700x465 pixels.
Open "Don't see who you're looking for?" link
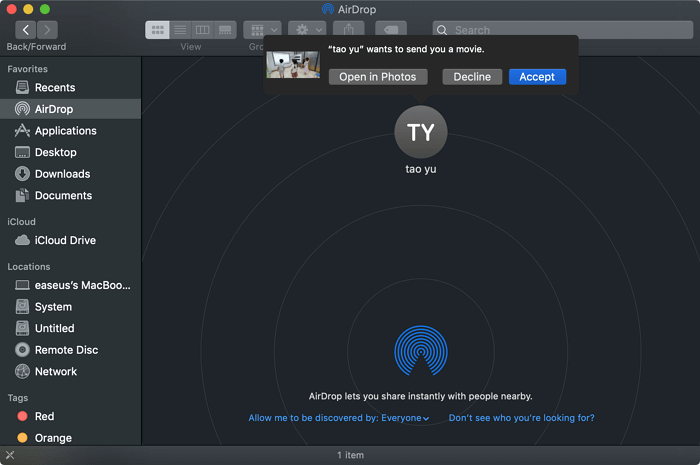coord(521,418)
